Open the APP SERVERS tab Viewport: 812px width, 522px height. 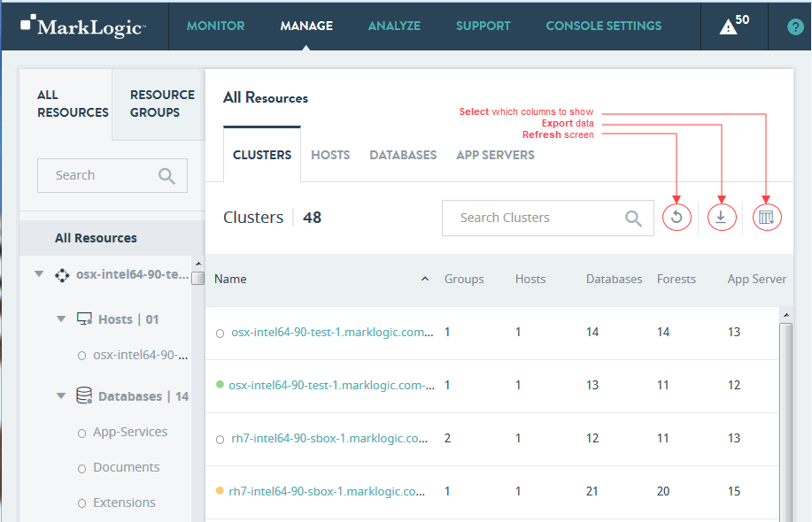[494, 155]
